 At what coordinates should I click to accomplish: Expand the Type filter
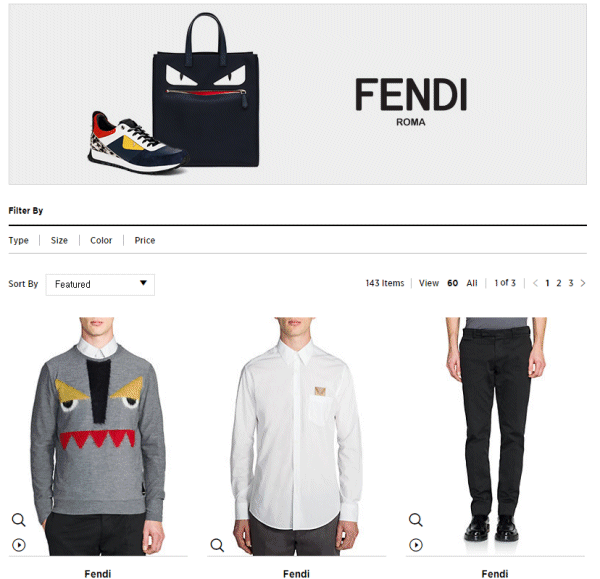[18, 240]
